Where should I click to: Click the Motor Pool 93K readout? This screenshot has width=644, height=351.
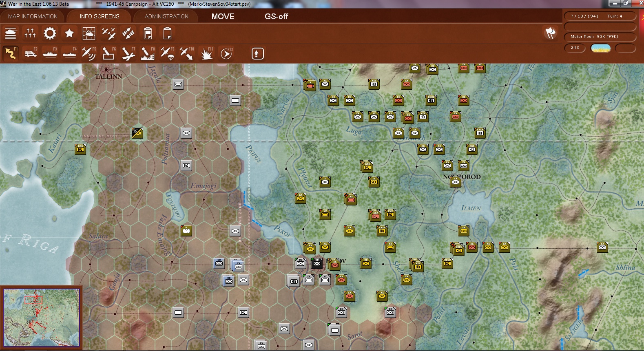pyautogui.click(x=600, y=37)
